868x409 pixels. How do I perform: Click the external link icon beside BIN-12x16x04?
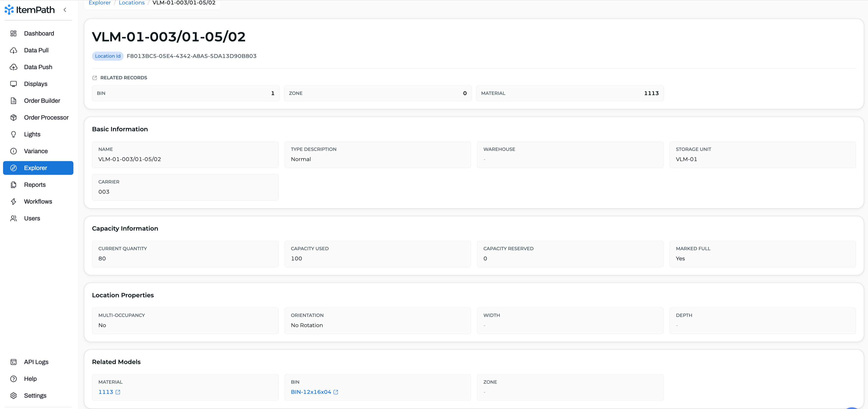pyautogui.click(x=336, y=392)
